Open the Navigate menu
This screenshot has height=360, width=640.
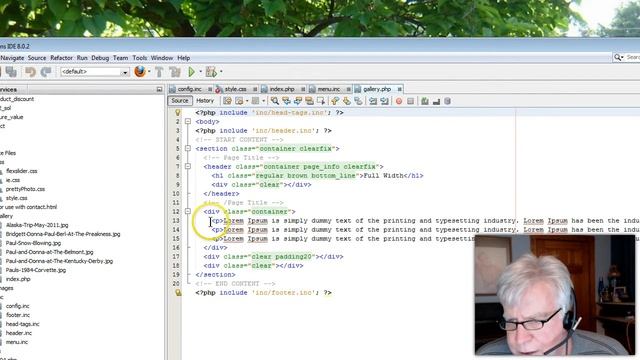[x=12, y=58]
